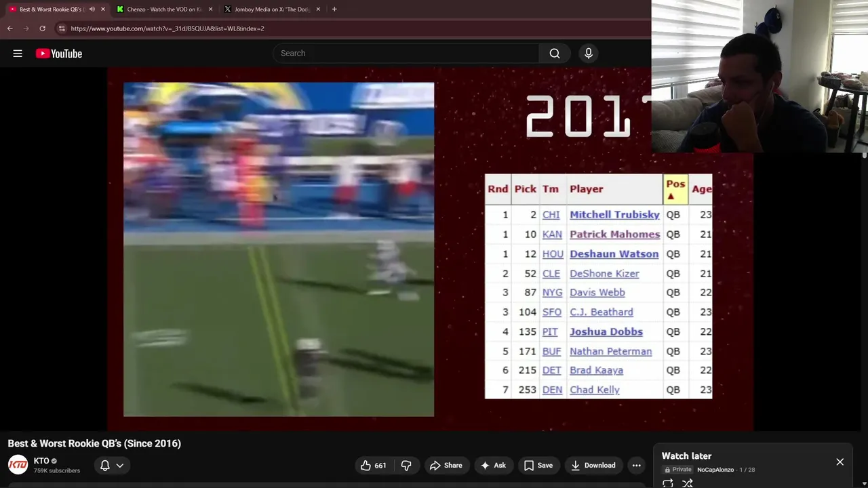Close the Best & Worst Rookie QB's tab
The width and height of the screenshot is (868, 488).
click(103, 9)
